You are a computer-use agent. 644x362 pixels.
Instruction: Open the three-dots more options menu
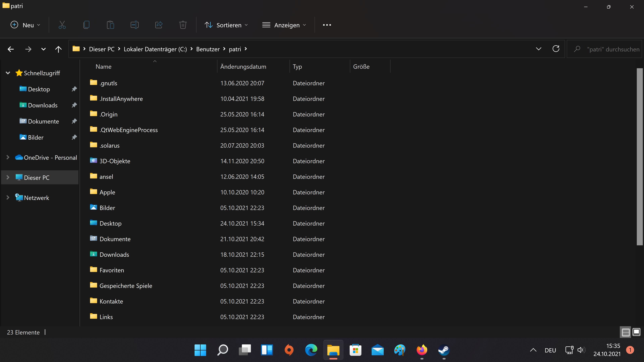[327, 25]
